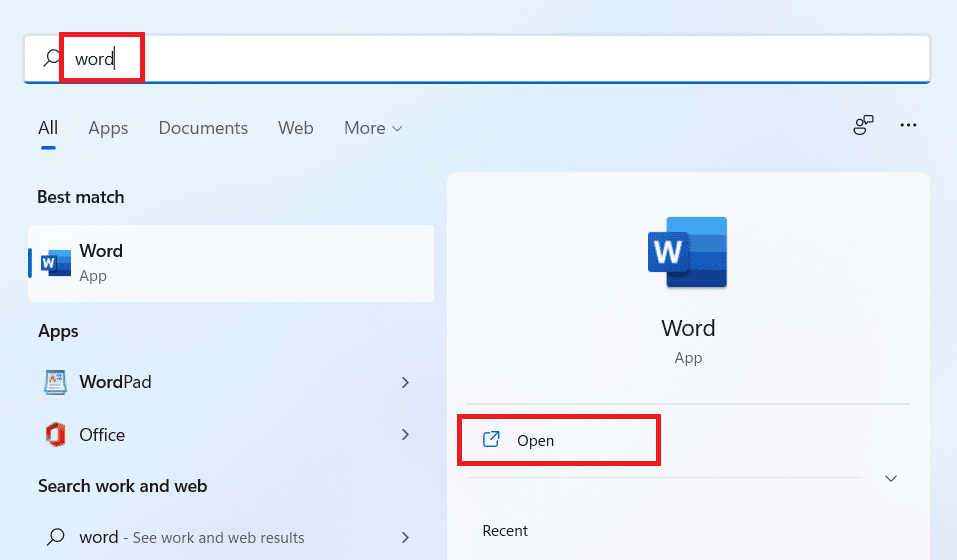Open the search feedback/account icon

tap(863, 125)
